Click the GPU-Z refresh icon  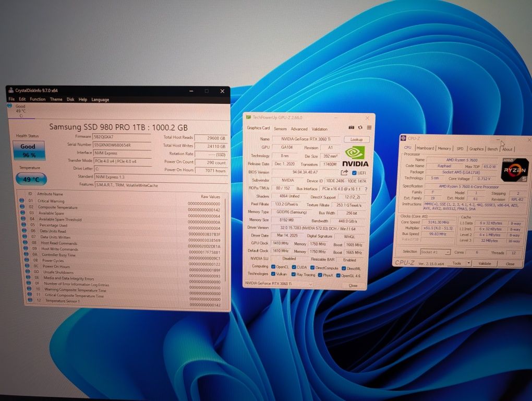360,128
